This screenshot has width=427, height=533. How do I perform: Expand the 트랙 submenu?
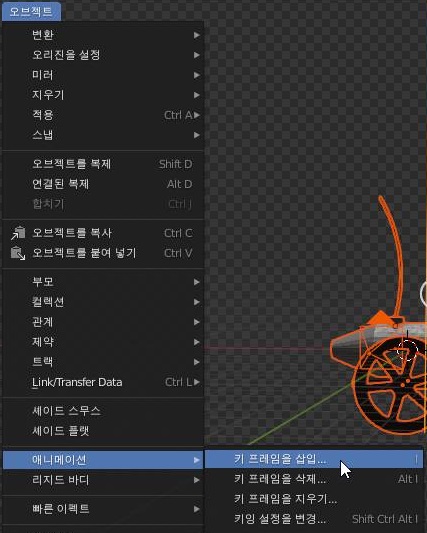103,362
